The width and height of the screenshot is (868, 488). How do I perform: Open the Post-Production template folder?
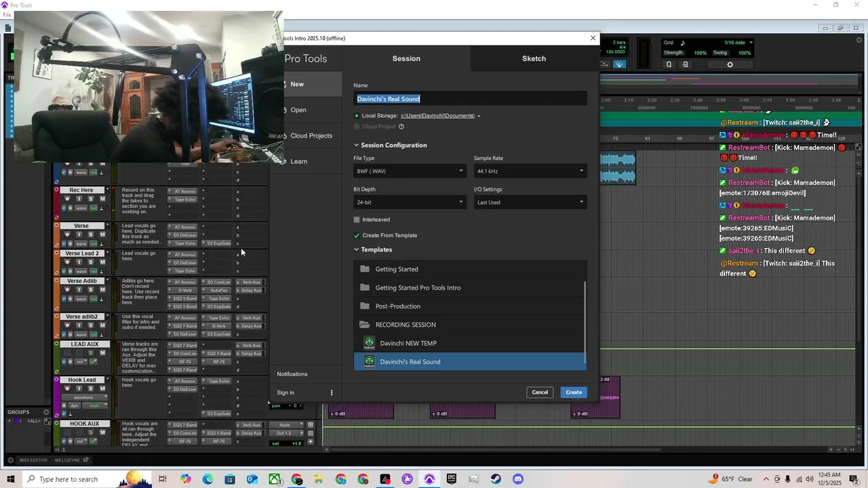[x=469, y=306]
